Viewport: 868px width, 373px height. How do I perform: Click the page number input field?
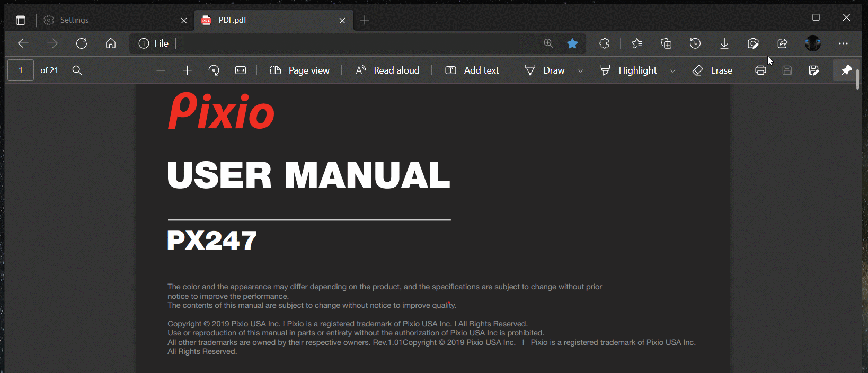pos(21,70)
